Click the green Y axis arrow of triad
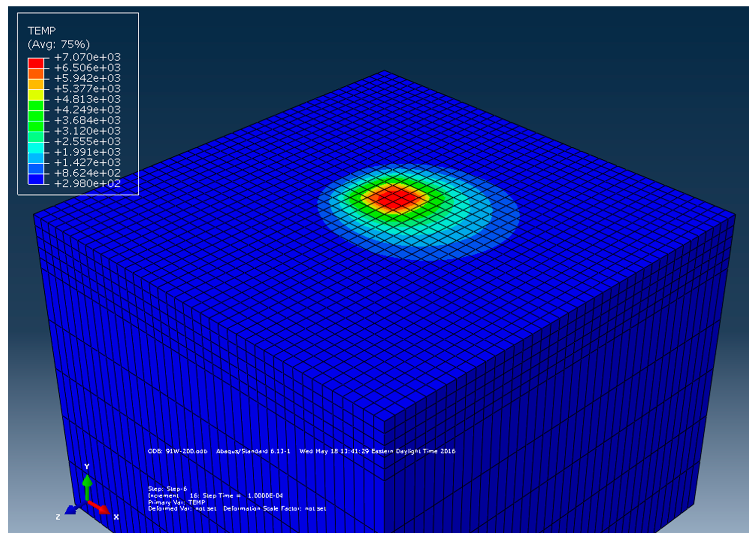This screenshot has width=756, height=542. 87,487
